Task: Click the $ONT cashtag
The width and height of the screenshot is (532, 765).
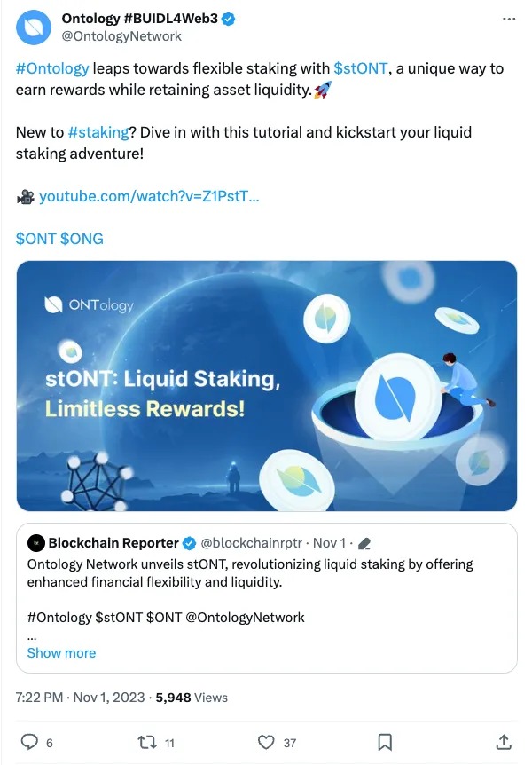Action: click(x=35, y=239)
